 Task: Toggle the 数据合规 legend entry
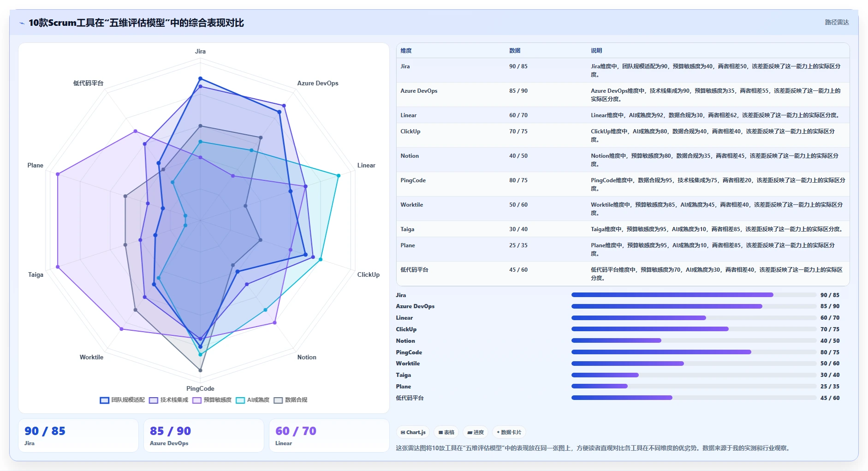click(x=291, y=400)
